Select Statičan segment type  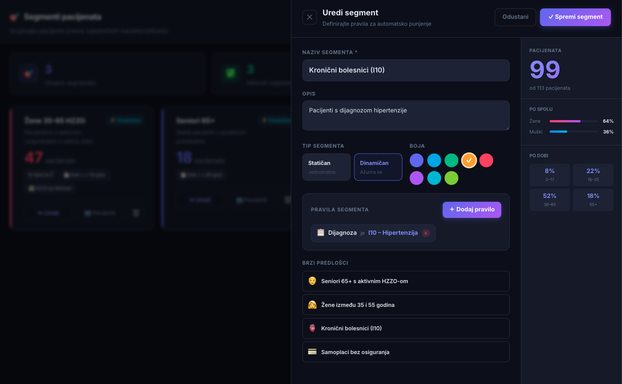[326, 167]
